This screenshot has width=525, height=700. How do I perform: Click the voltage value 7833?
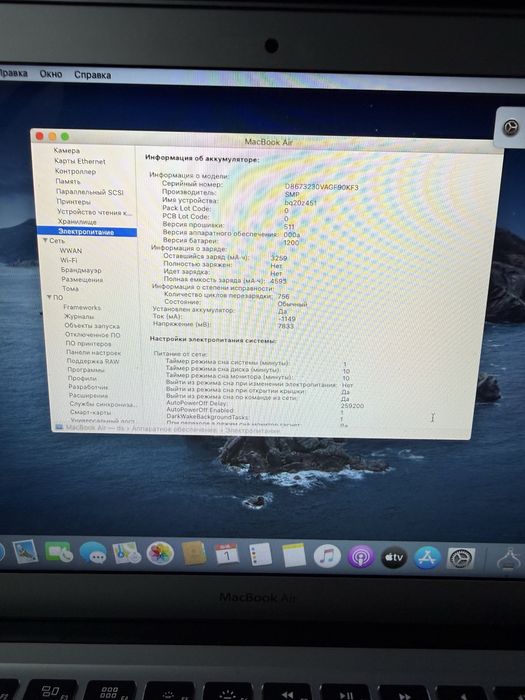(x=286, y=326)
